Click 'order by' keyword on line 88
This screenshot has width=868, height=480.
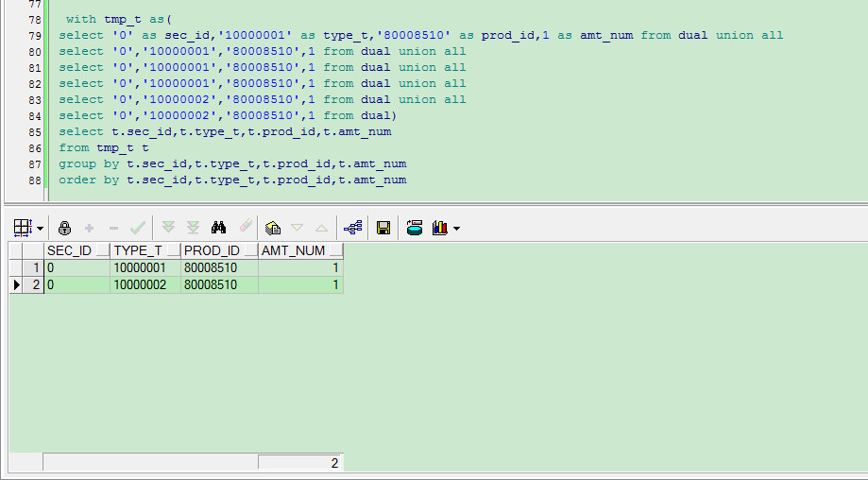89,180
